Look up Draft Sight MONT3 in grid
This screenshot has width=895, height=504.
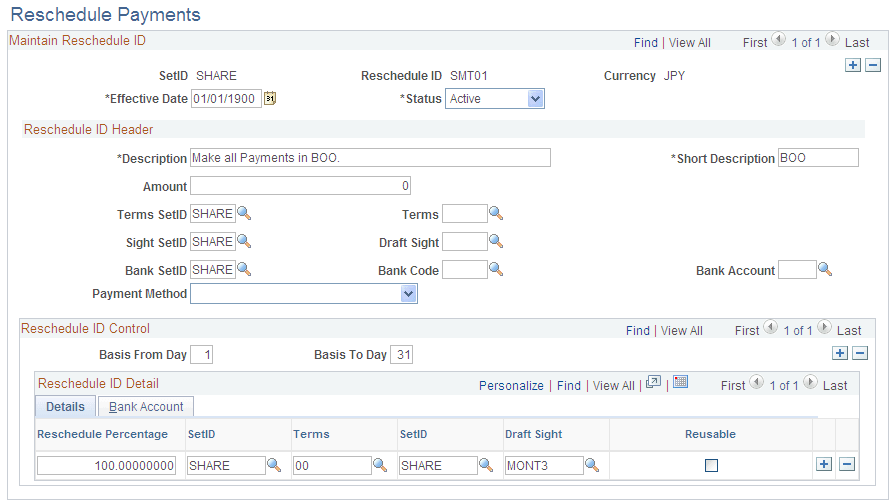coord(592,465)
